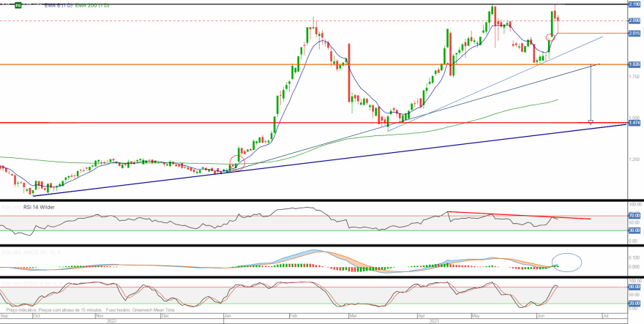This screenshot has height=324, width=644.
Task: Click the Mar label on the time axis
Action: [353, 316]
